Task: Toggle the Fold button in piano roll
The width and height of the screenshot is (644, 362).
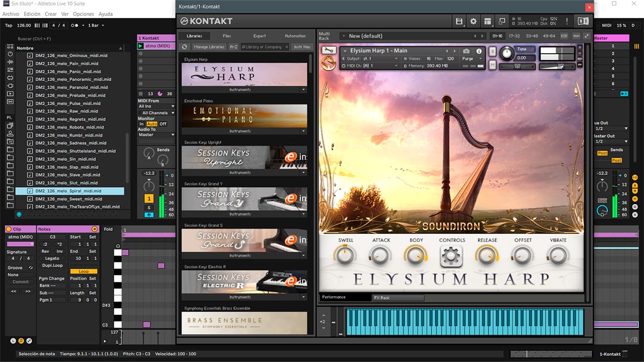Action: [108, 230]
